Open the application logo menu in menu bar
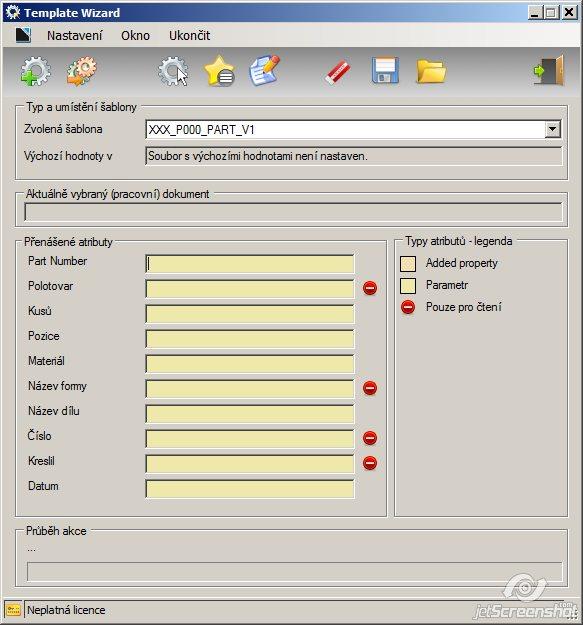 pos(23,35)
